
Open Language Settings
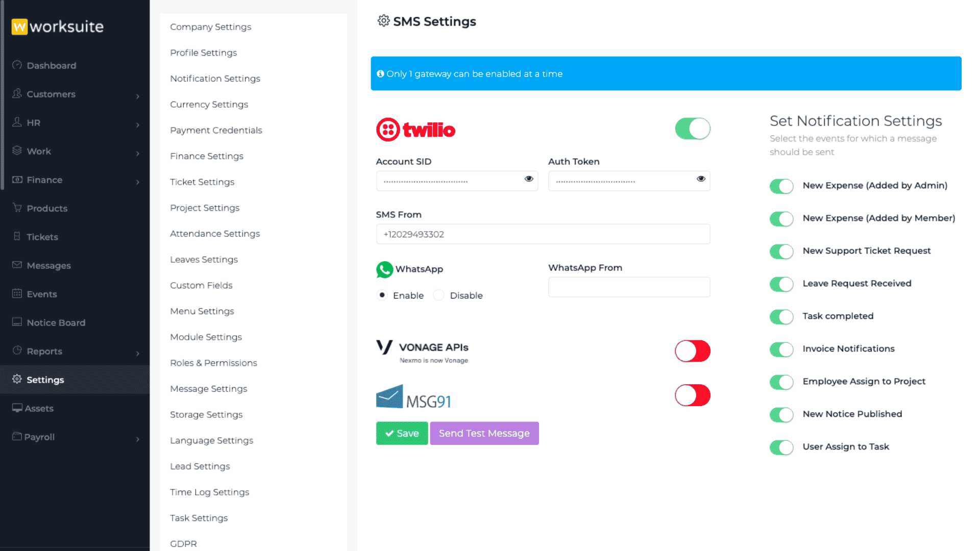pyautogui.click(x=211, y=440)
